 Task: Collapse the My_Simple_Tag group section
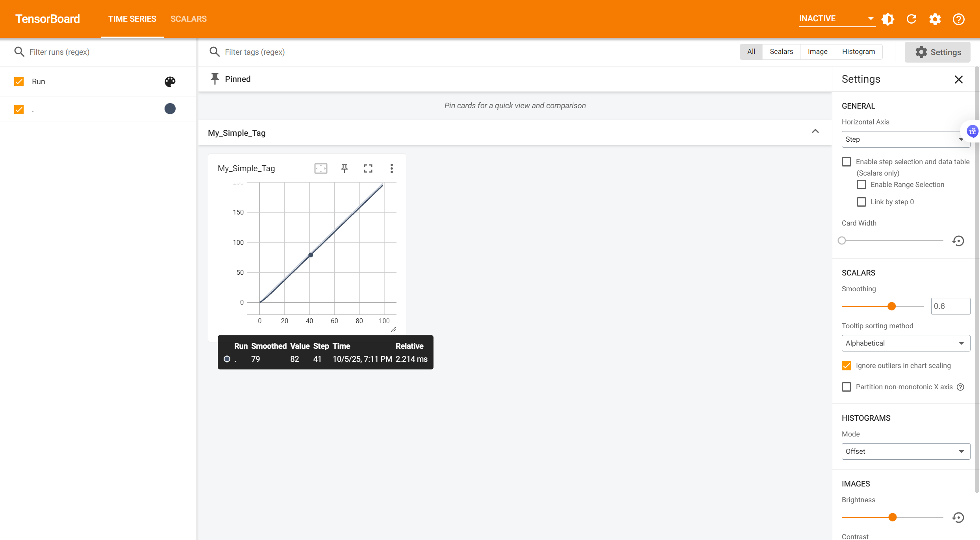815,132
